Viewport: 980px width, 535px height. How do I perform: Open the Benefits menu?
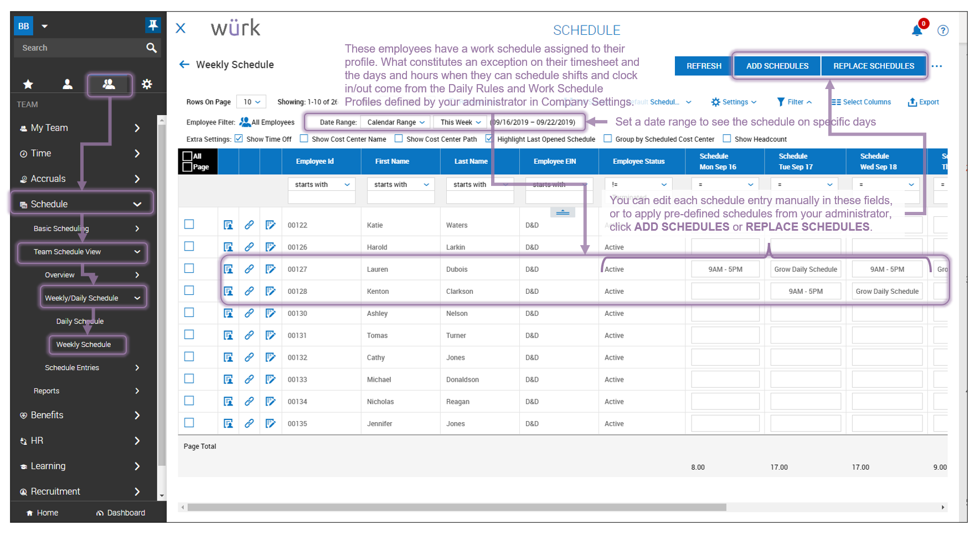[80, 415]
